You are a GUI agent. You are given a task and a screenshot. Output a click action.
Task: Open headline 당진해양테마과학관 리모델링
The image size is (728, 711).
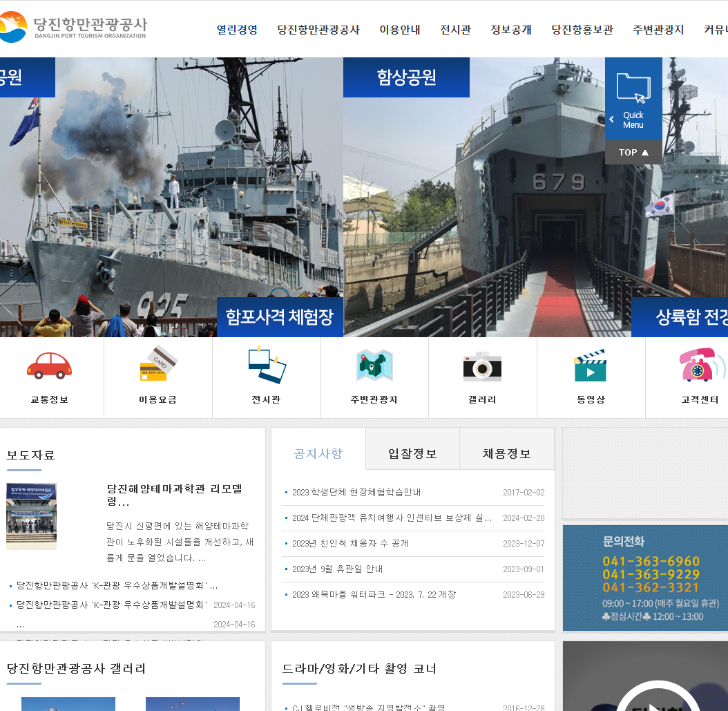click(175, 495)
